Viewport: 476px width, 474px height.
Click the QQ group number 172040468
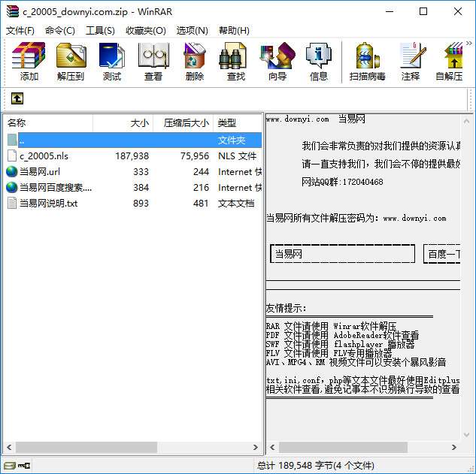point(362,182)
